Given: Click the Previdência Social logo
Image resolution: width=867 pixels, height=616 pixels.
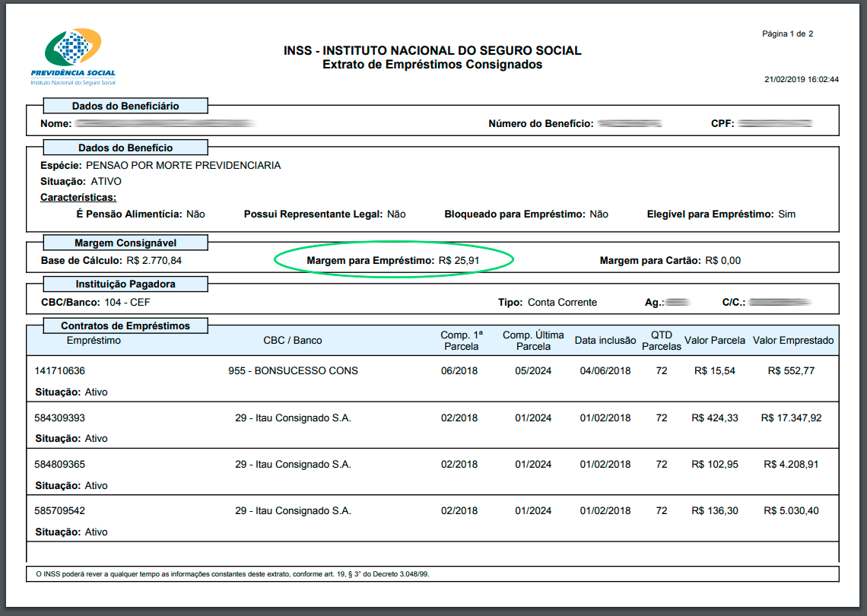Looking at the screenshot, I should tap(73, 56).
